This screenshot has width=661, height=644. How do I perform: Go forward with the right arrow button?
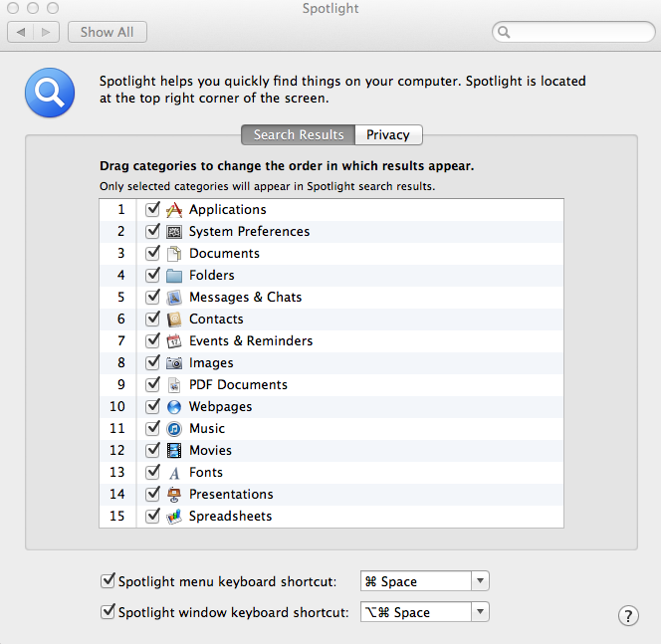point(46,32)
